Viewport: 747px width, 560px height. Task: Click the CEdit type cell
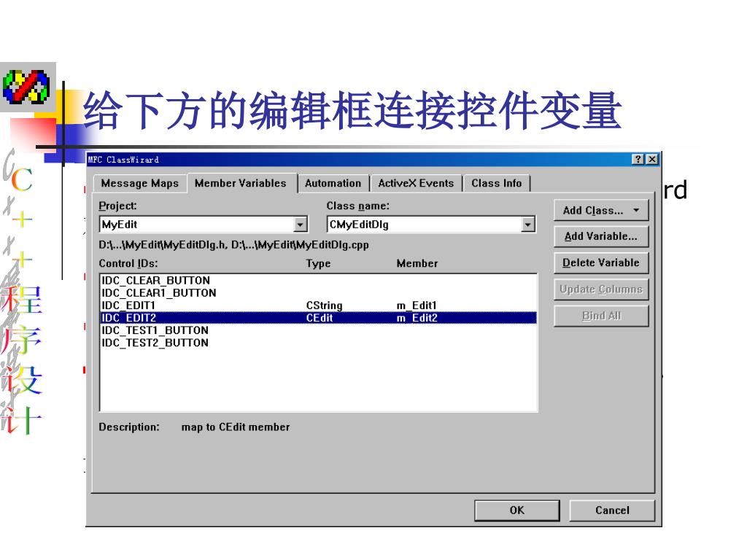[x=320, y=318]
